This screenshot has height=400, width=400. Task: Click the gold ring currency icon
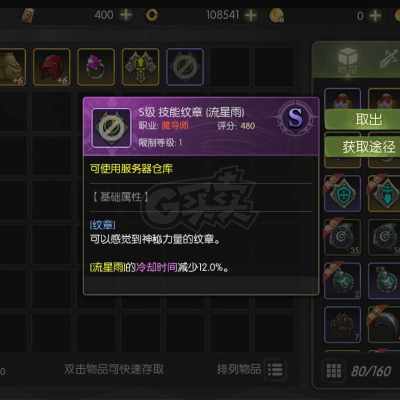coord(152,15)
